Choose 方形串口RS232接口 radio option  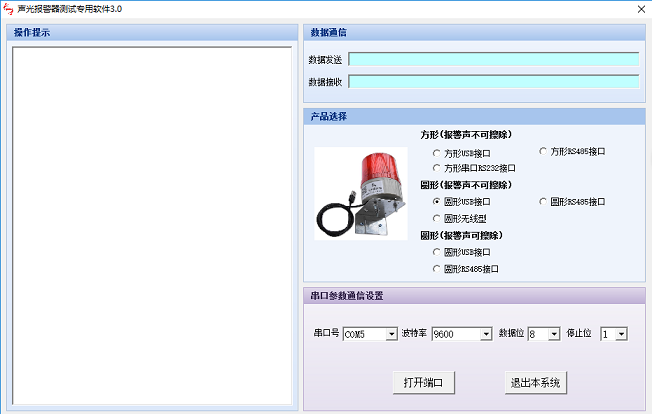tap(474, 168)
